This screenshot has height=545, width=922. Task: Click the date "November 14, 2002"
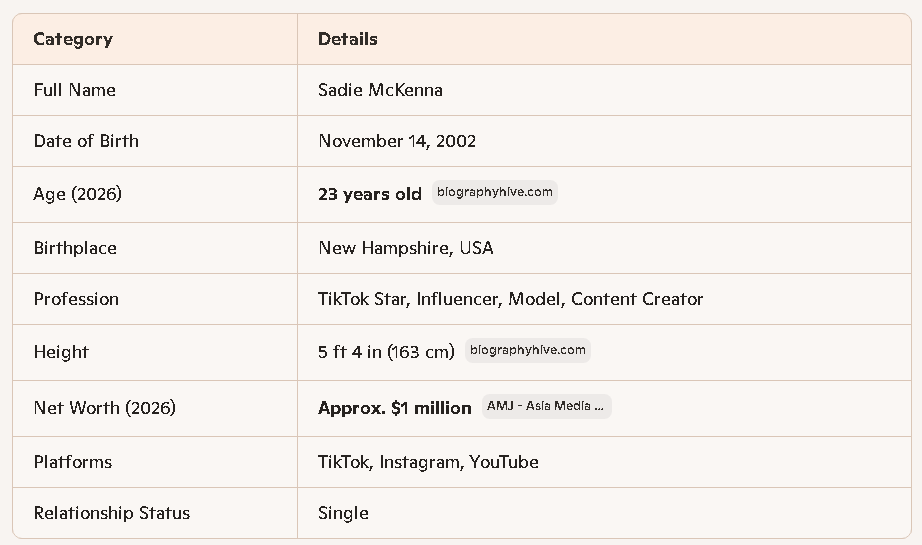(x=397, y=141)
